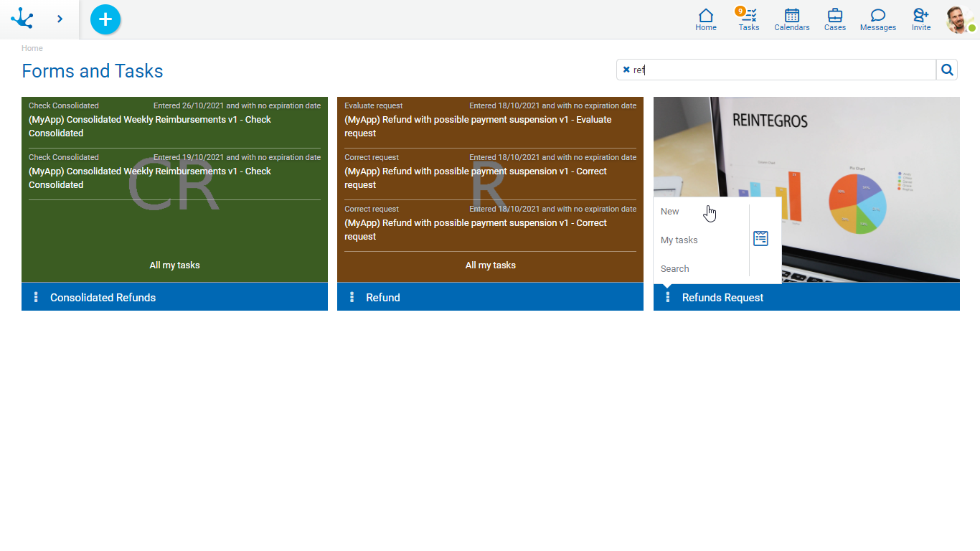980x551 pixels.
Task: Clear the search text with the x
Action: coord(626,70)
